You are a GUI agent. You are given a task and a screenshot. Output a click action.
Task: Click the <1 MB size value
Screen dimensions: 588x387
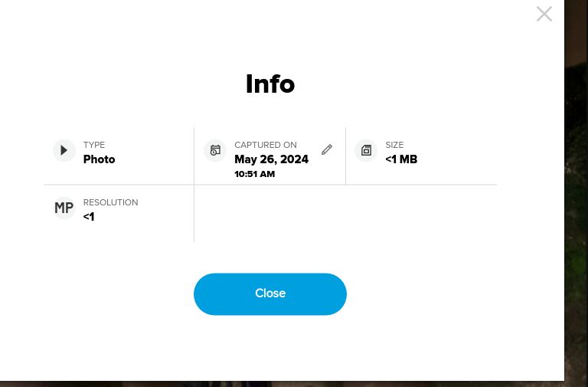pos(401,159)
